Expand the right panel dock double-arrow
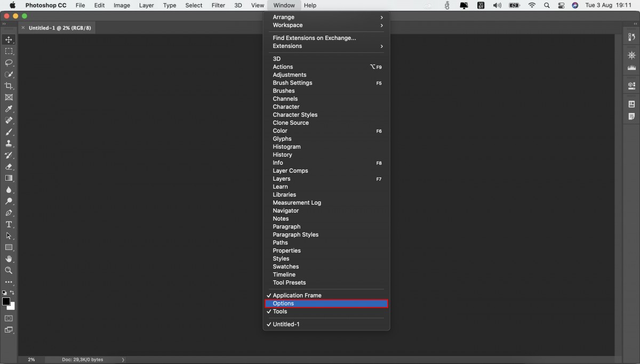640x364 pixels. click(635, 24)
